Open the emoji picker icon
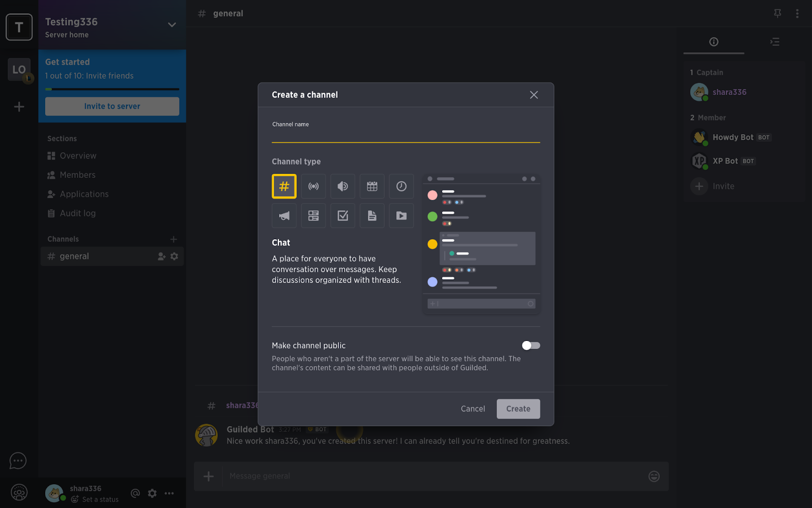This screenshot has height=508, width=812. pyautogui.click(x=654, y=476)
